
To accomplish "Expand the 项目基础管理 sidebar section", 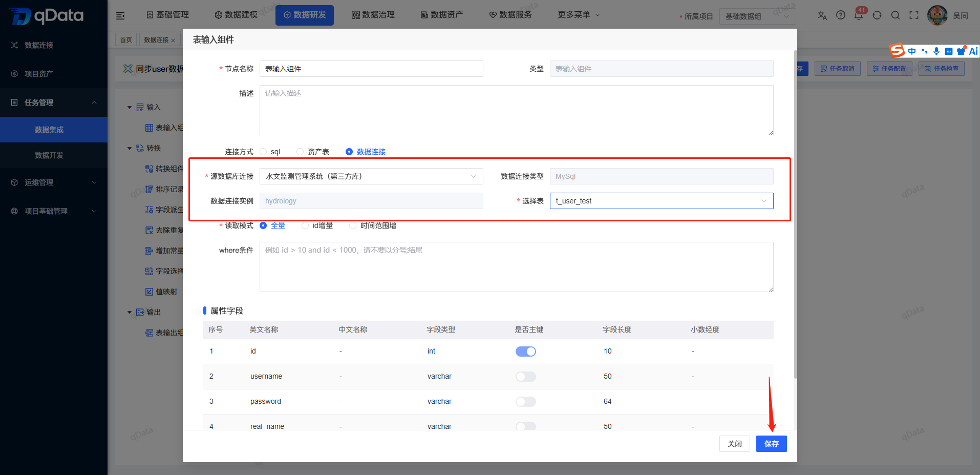I will [x=54, y=211].
